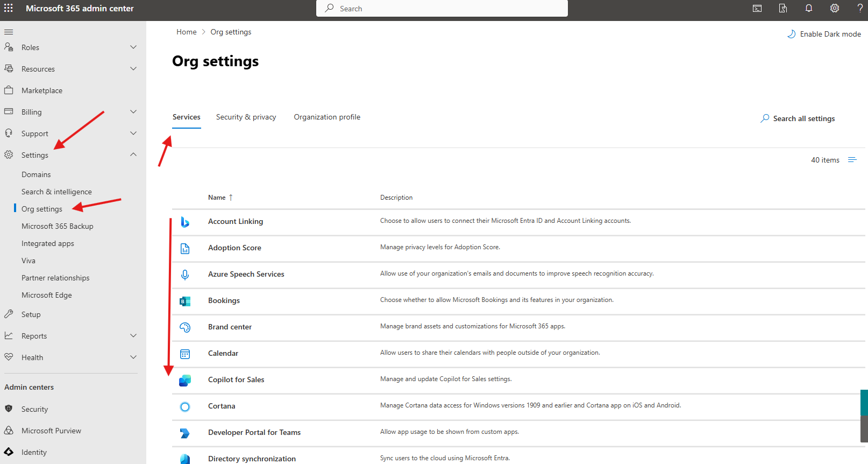This screenshot has width=868, height=464.
Task: Select Org settings in sidebar
Action: coord(42,209)
